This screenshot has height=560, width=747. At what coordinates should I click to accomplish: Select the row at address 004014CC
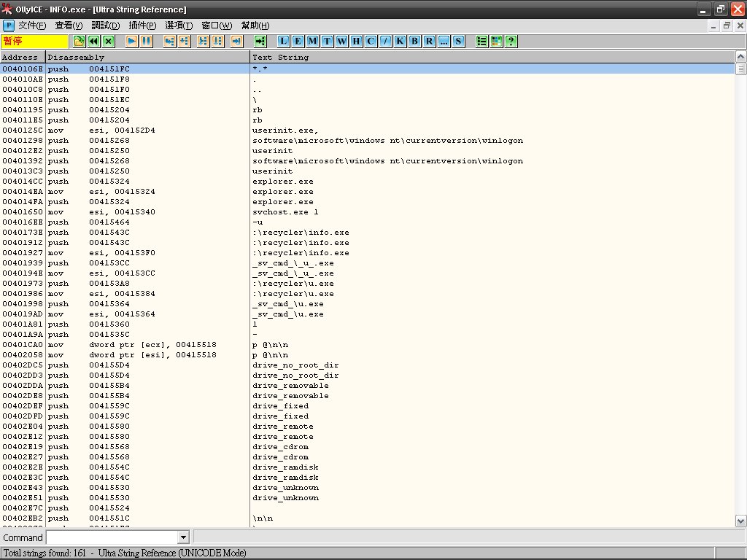click(368, 182)
